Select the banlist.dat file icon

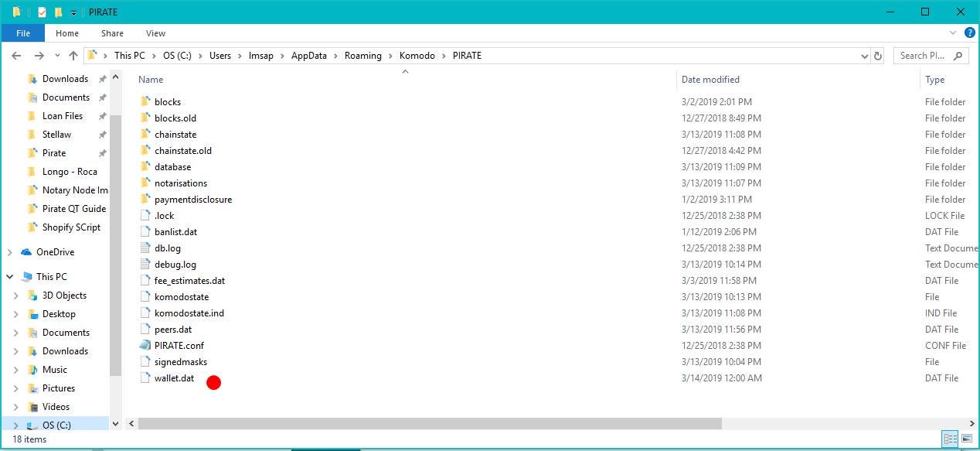[x=147, y=231]
